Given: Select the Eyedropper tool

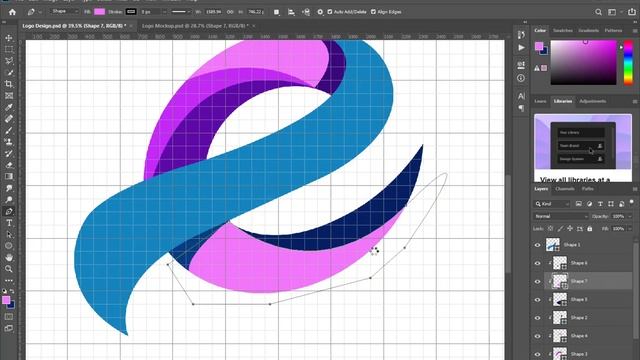Looking at the screenshot, I should click(9, 107).
